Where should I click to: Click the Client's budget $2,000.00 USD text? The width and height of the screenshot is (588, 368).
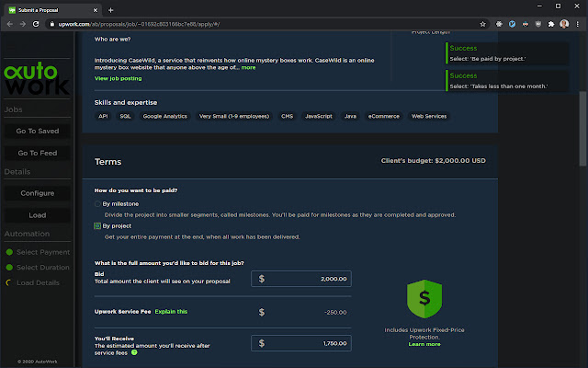click(433, 161)
